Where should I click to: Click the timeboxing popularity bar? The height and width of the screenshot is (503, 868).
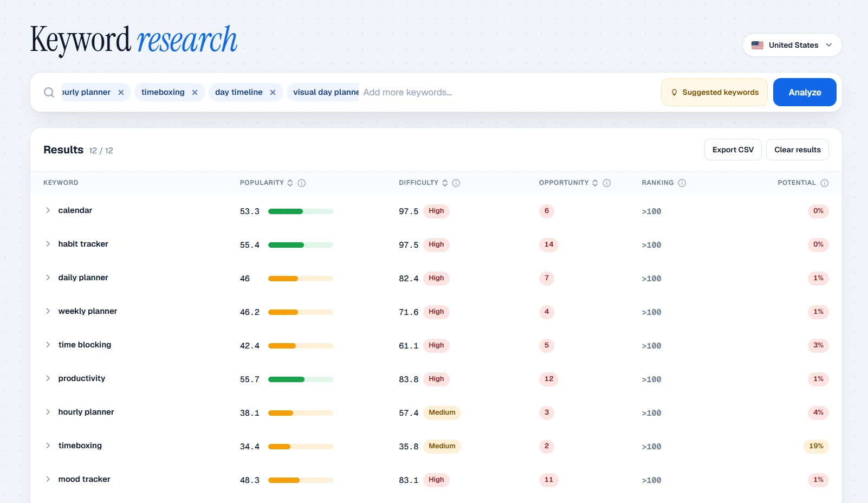click(300, 447)
